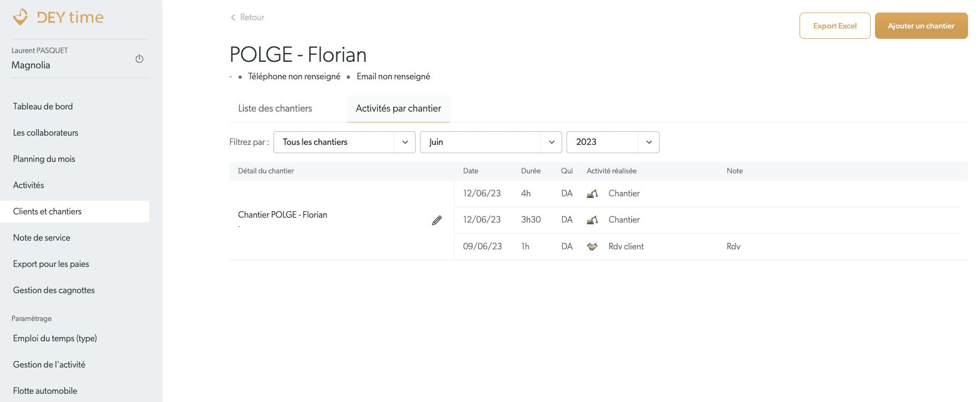Click the 4h duration cell

coord(526,194)
